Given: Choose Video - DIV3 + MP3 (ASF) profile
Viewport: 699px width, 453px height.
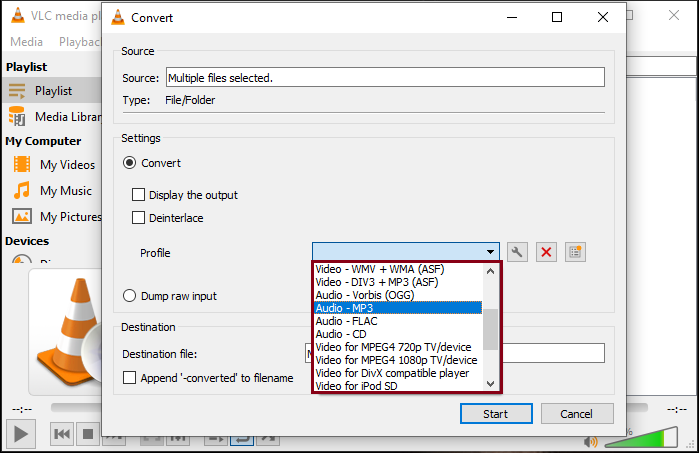Looking at the screenshot, I should pyautogui.click(x=398, y=282).
